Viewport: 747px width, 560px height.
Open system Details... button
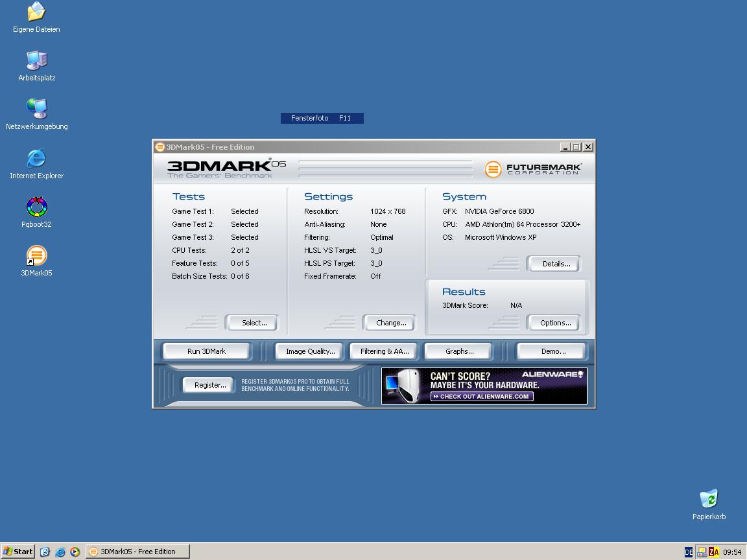pos(554,263)
